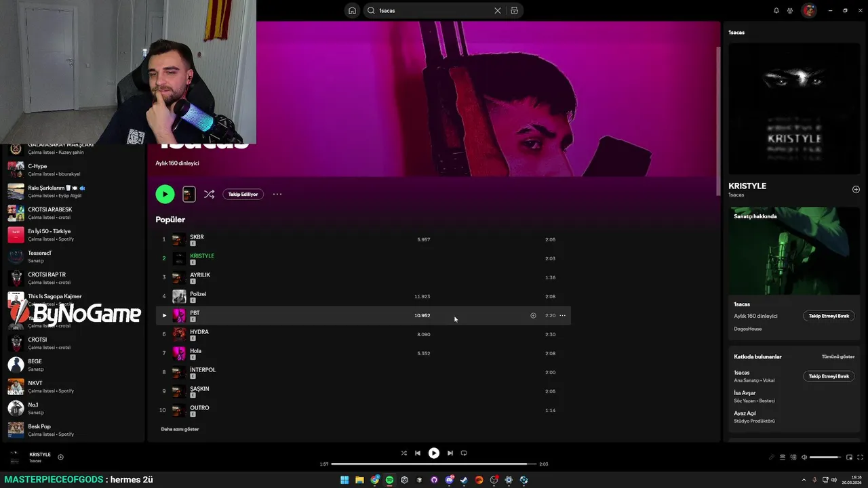Open Windows Start menu
The image size is (868, 488).
pyautogui.click(x=344, y=480)
